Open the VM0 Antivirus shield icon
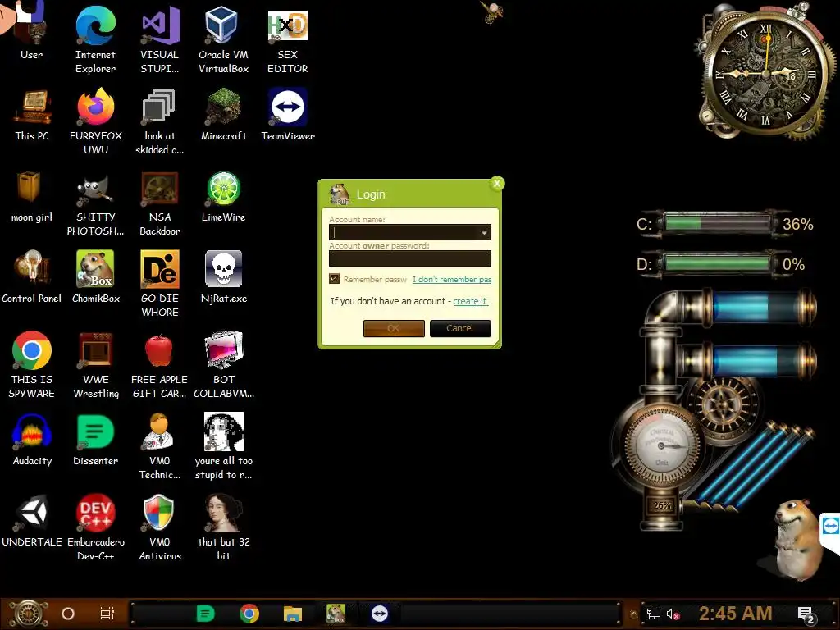The height and width of the screenshot is (630, 840). 160,527
